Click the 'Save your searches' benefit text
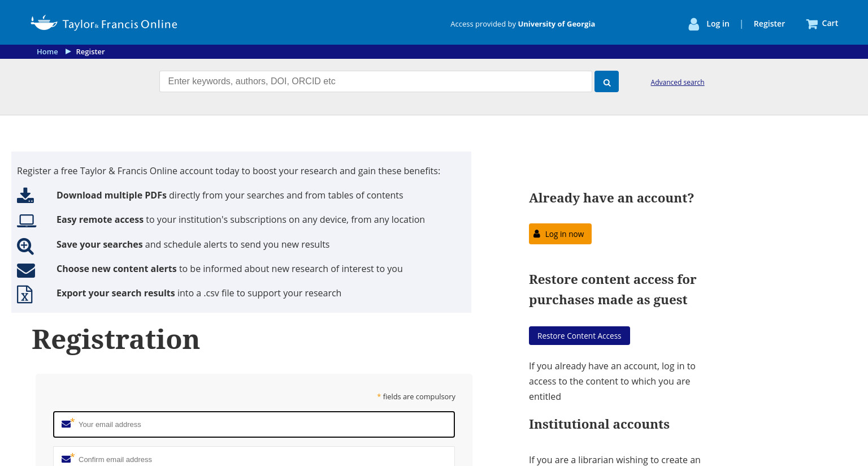 coord(193,244)
